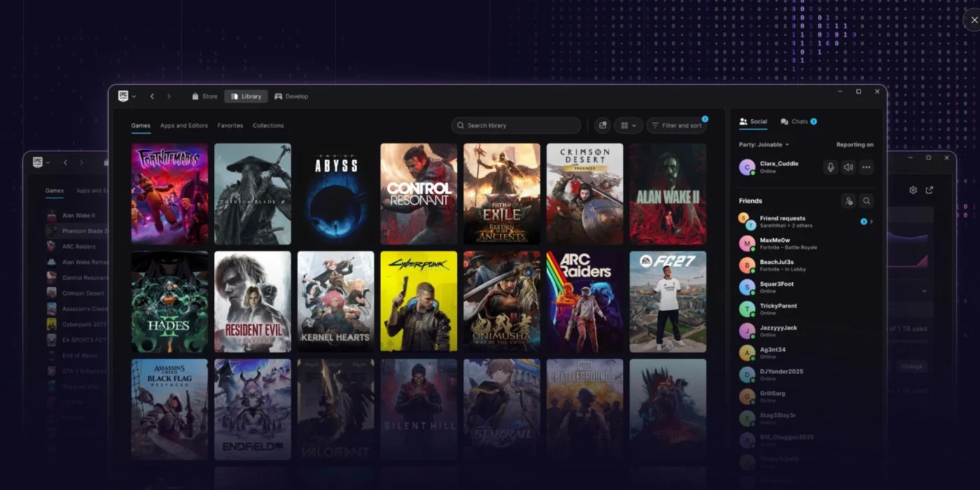Image resolution: width=980 pixels, height=490 pixels.
Task: Select friend Ag3nt34
Action: click(806, 353)
